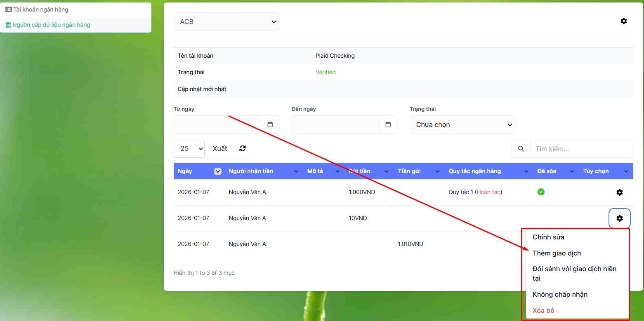Open the gear options for 1.000VND row

pos(619,192)
